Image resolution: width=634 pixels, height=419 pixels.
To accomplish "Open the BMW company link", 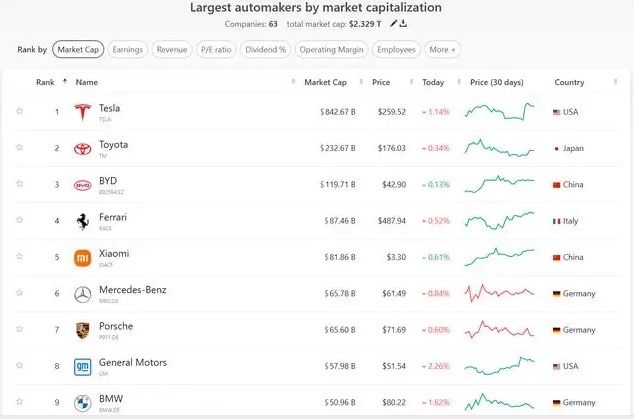I will click(110, 399).
